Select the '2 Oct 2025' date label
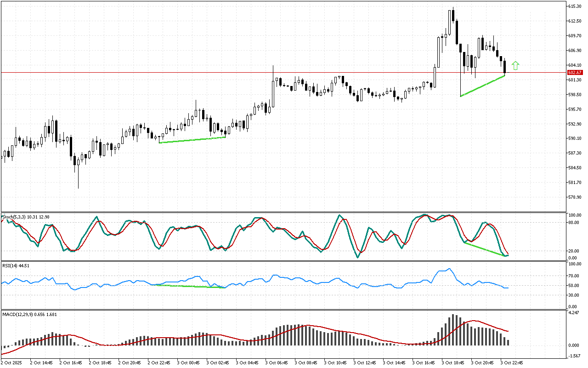The image size is (588, 368). coord(12,362)
